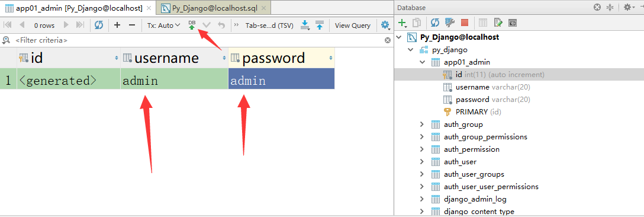
Task: Jump to last page of rows
Action: (80, 25)
